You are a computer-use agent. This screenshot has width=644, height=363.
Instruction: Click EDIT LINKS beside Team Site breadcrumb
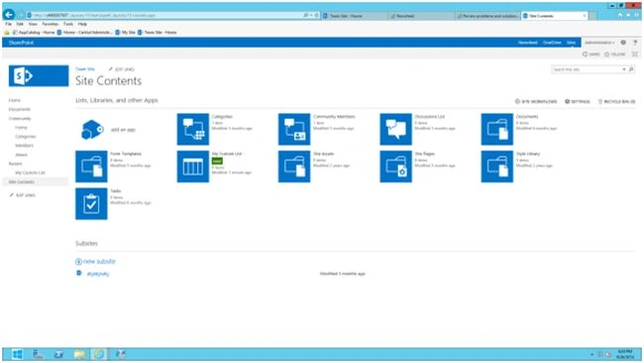pyautogui.click(x=122, y=69)
